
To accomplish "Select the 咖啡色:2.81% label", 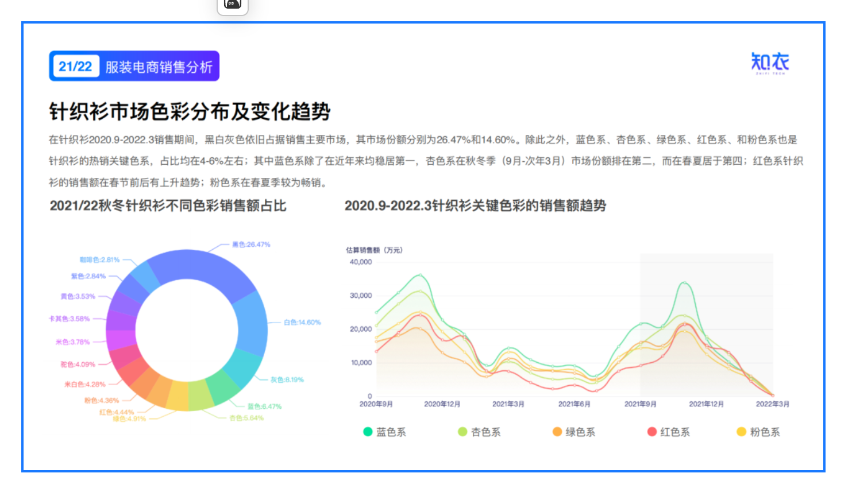I will [x=100, y=260].
